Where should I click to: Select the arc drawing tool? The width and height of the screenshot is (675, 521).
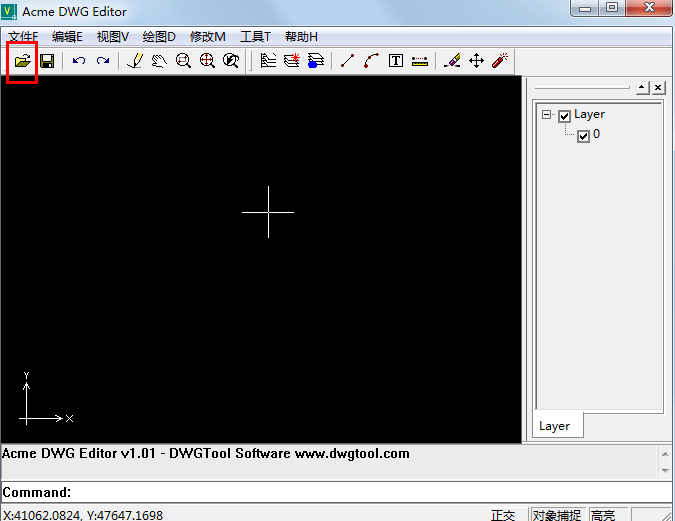371,61
